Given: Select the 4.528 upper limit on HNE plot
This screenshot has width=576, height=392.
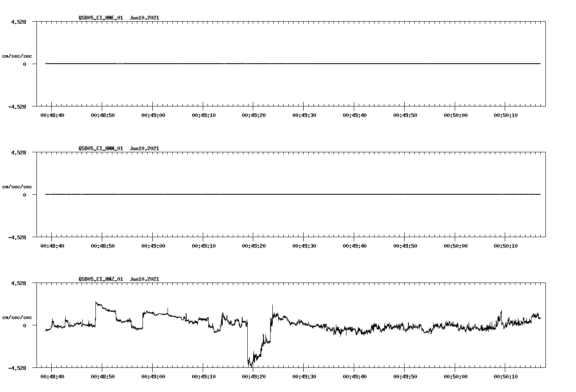Looking at the screenshot, I should click(19, 22).
